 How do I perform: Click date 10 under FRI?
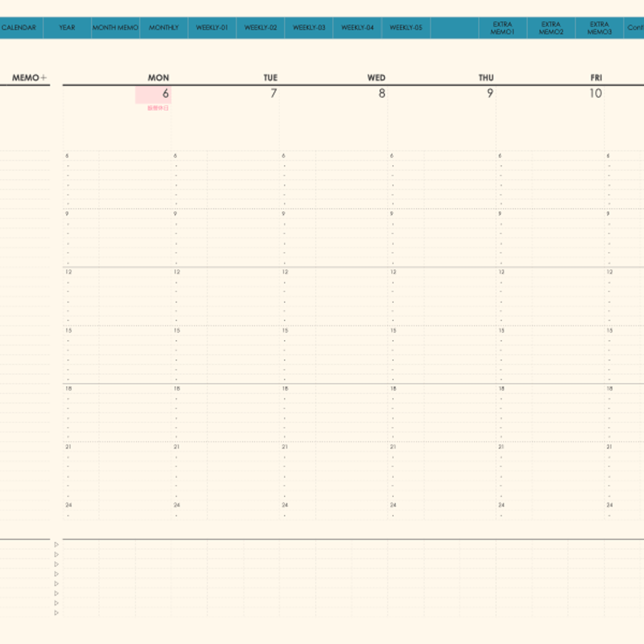[x=596, y=94]
